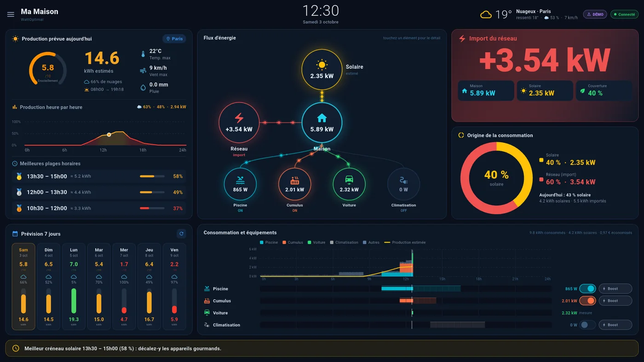Open the hamburger menu beside Ma Maison
The image size is (644, 362).
tap(11, 14)
